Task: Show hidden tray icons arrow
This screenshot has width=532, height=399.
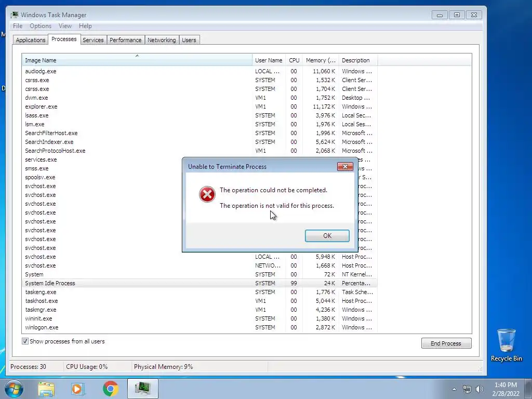Action: [454, 390]
